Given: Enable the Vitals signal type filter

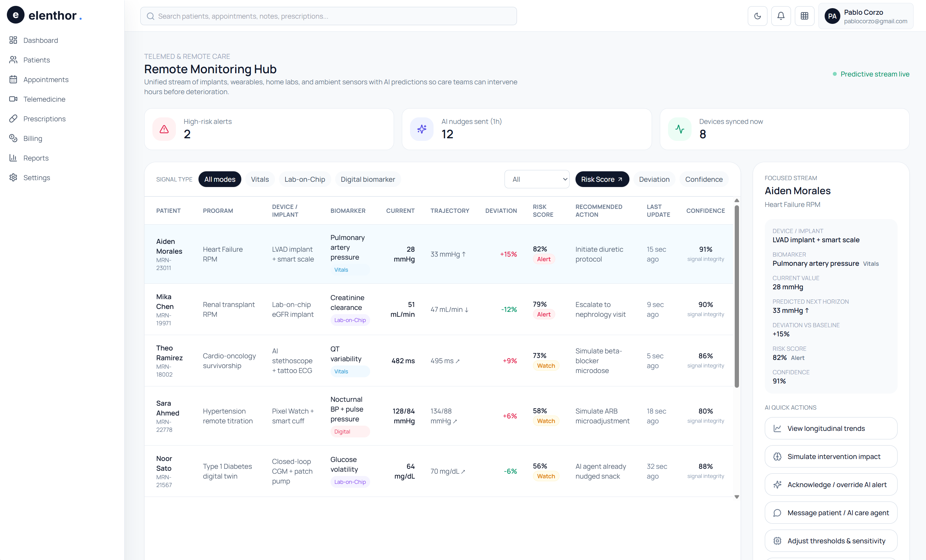Looking at the screenshot, I should tap(260, 179).
